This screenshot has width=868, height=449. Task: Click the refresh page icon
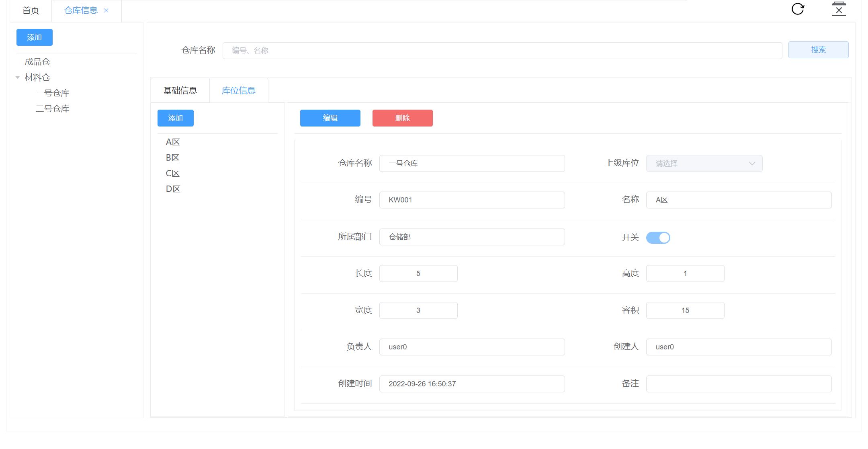pos(798,9)
